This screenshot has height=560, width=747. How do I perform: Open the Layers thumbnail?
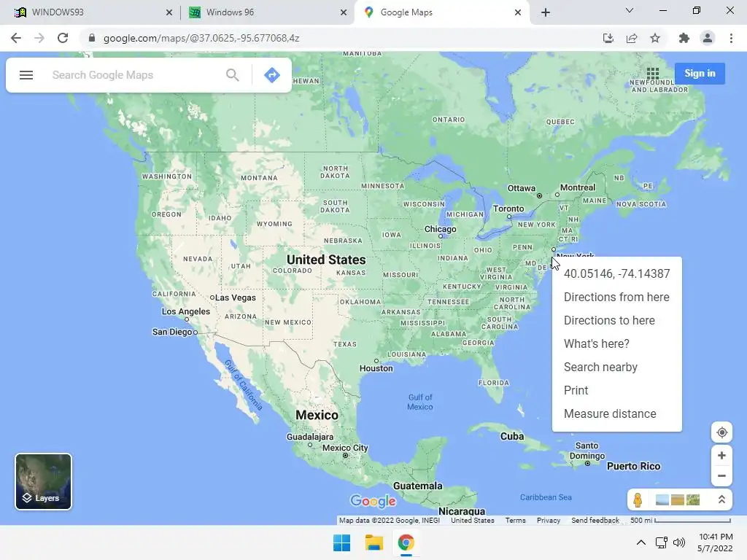pos(43,481)
